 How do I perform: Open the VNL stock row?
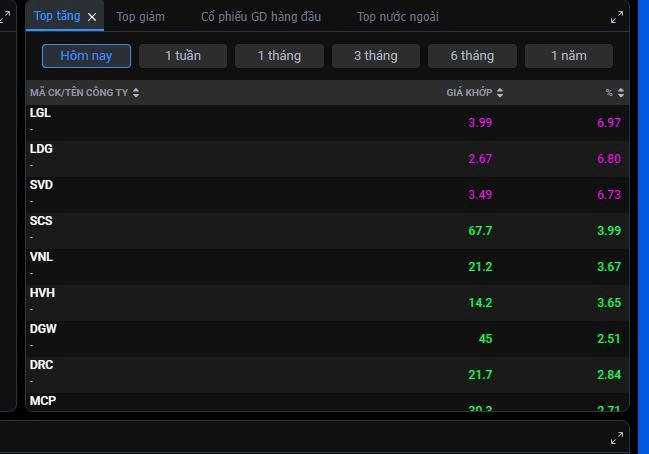(x=327, y=267)
